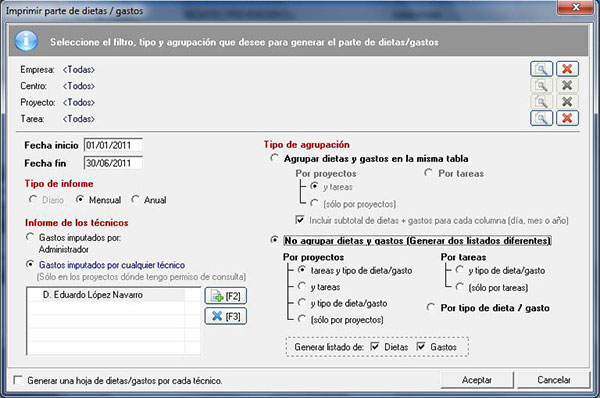Edit the Fecha fin date field
Image resolution: width=600 pixels, height=398 pixels.
click(x=113, y=163)
